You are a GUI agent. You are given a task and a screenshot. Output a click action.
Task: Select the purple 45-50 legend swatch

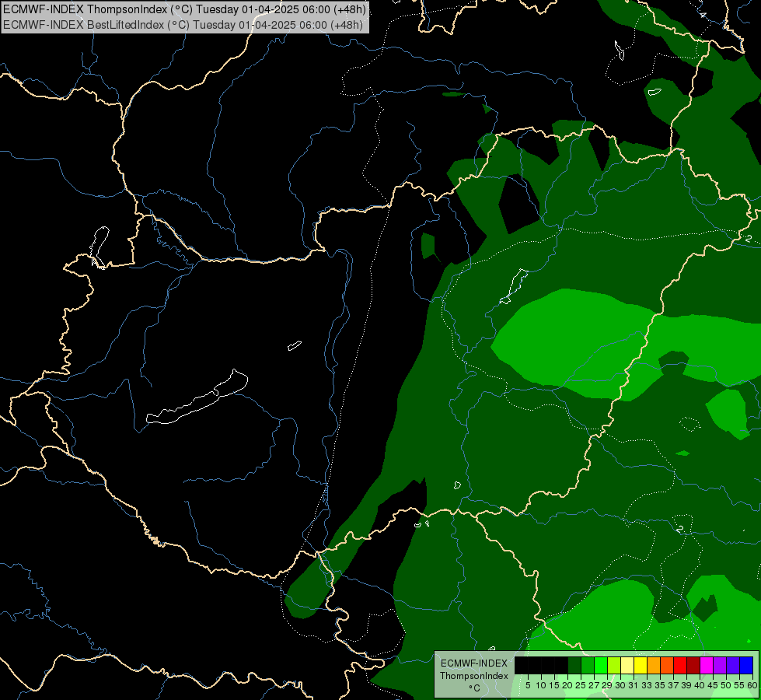click(x=720, y=665)
